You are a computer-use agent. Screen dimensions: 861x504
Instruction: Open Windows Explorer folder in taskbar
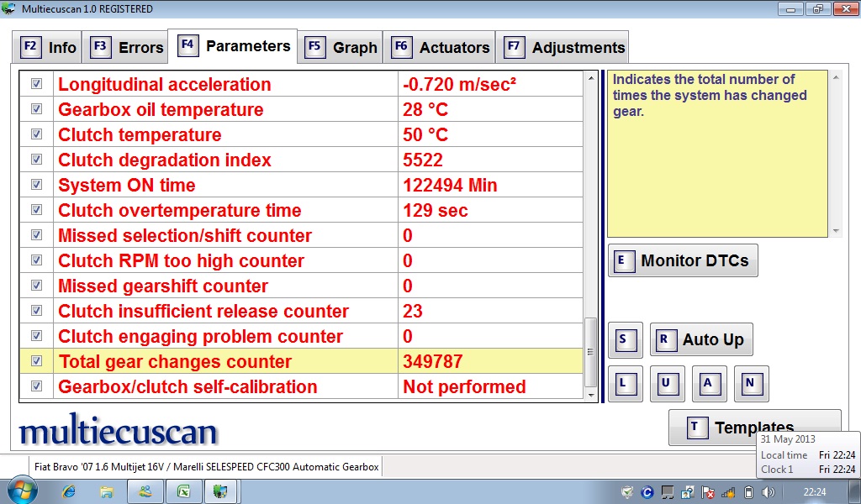pyautogui.click(x=106, y=491)
